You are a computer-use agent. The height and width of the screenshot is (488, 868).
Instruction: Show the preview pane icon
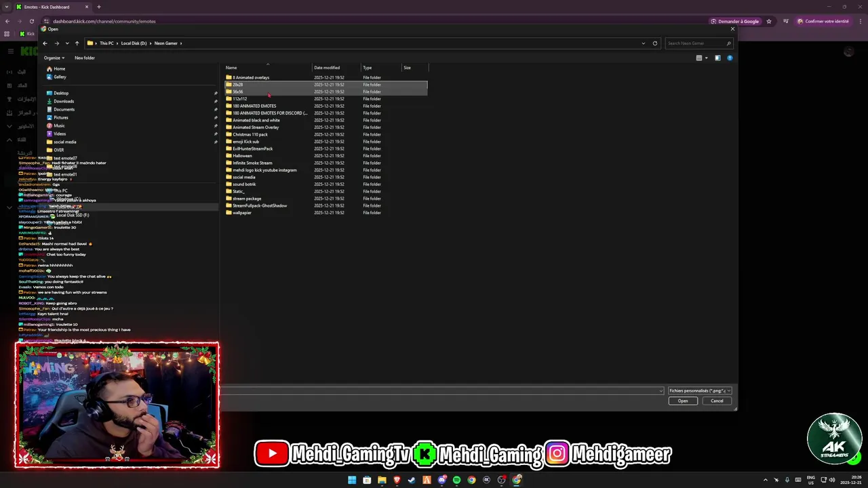pos(717,58)
